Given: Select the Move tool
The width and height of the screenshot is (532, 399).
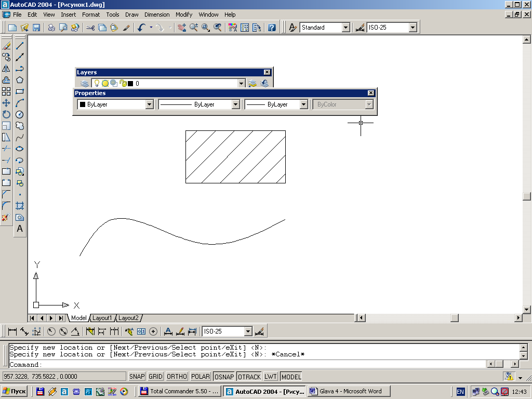Looking at the screenshot, I should 6,103.
